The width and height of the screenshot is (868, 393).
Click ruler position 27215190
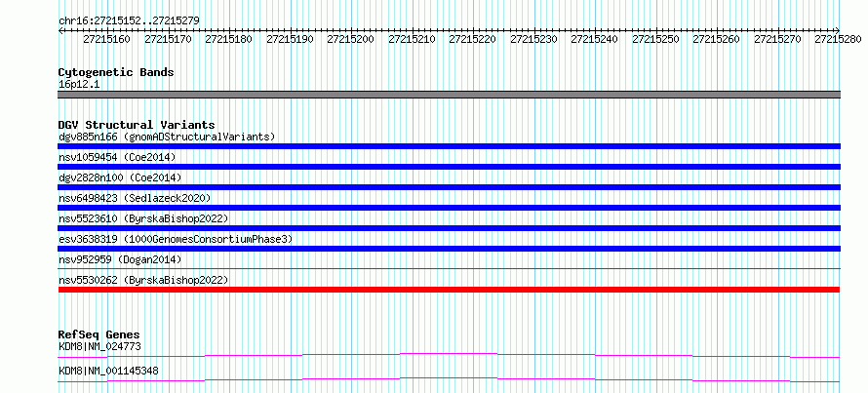290,39
